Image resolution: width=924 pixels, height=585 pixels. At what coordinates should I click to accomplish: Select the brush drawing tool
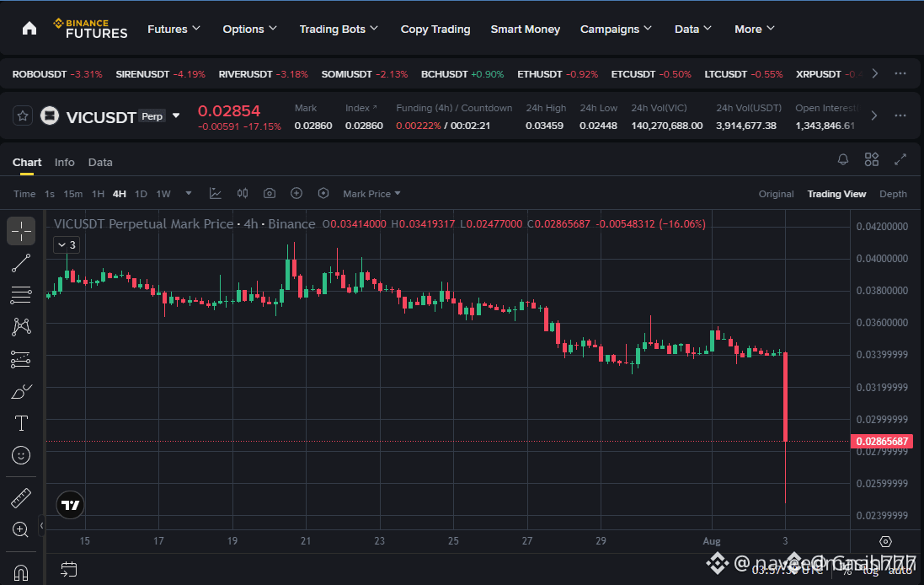21,391
